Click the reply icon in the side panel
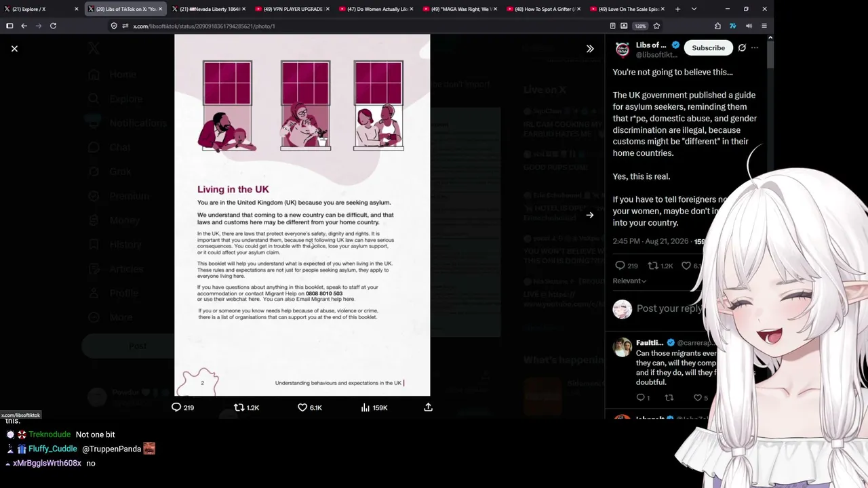This screenshot has width=868, height=488. 620,266
